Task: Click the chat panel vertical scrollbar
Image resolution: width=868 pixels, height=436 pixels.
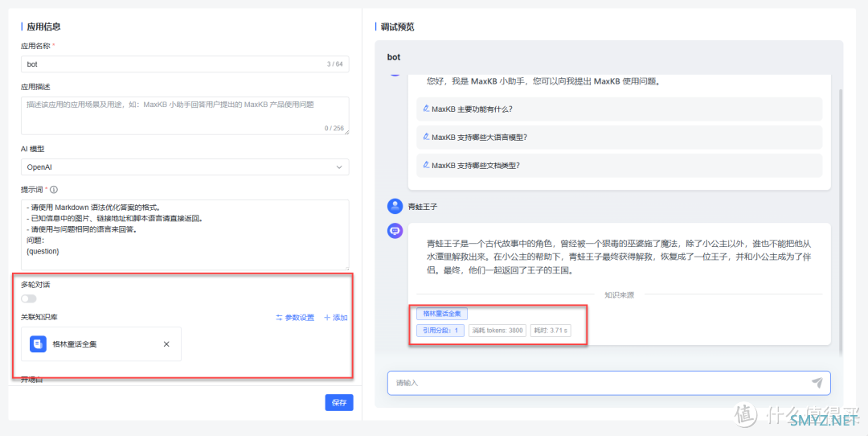Action: point(841,221)
